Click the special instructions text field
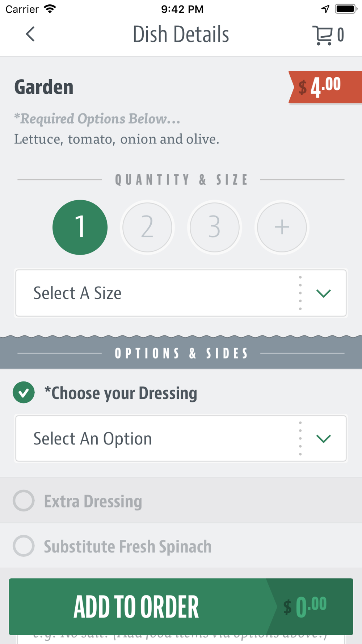 pyautogui.click(x=181, y=639)
